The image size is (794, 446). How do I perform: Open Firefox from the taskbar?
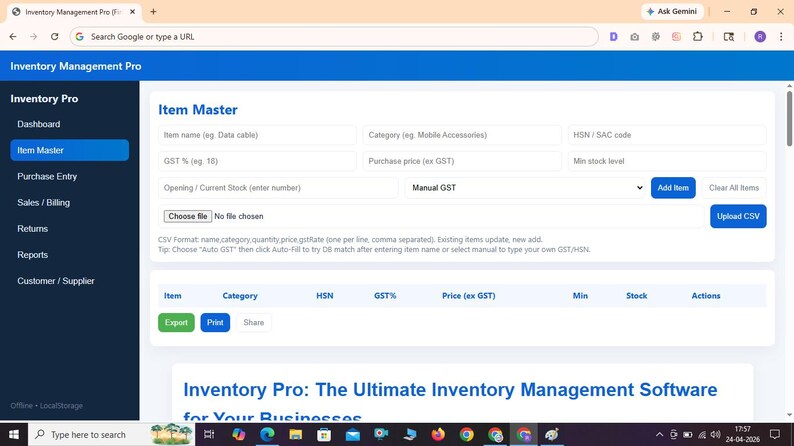438,434
